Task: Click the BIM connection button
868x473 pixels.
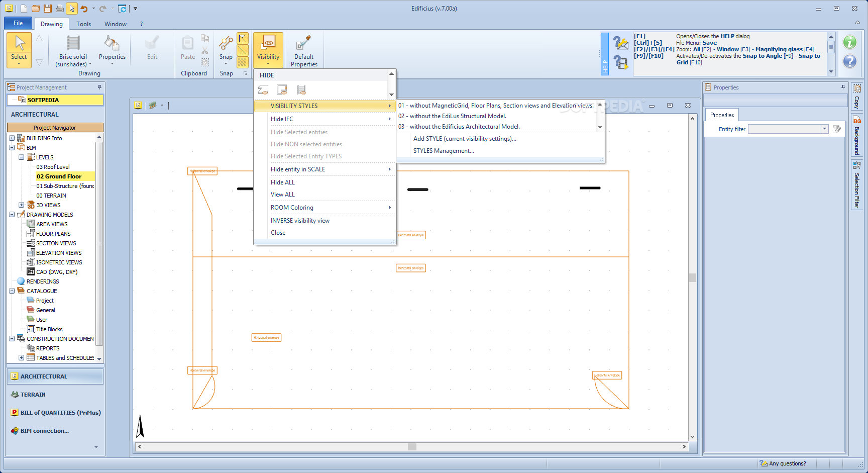Action: click(x=55, y=431)
